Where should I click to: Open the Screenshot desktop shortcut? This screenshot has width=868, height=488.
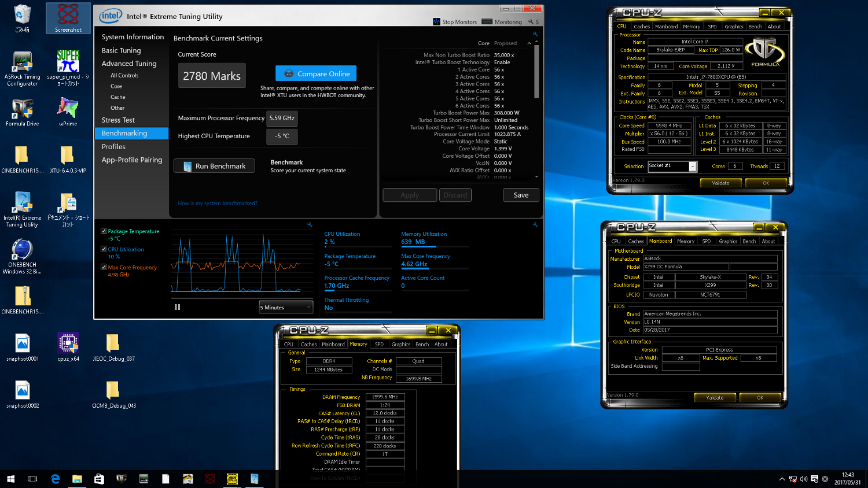tap(68, 18)
